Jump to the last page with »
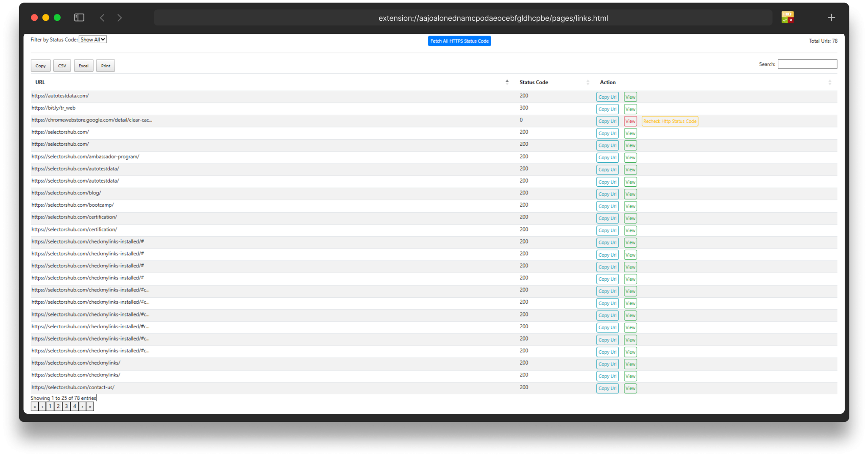 point(90,406)
